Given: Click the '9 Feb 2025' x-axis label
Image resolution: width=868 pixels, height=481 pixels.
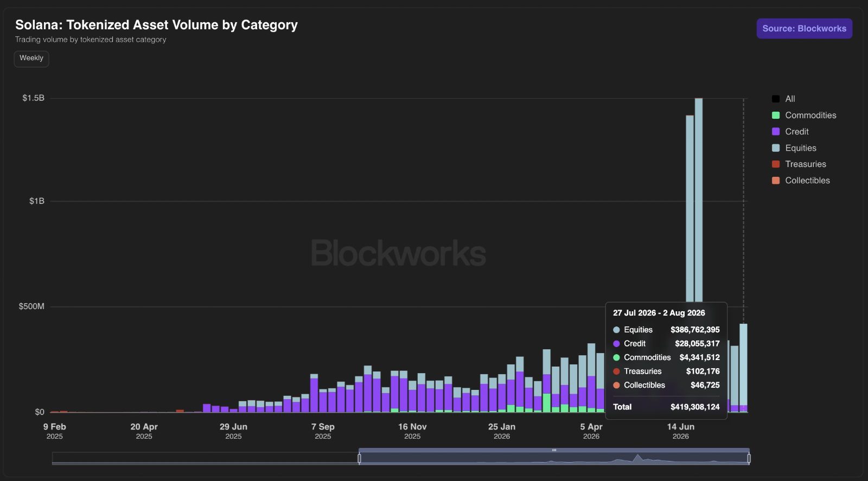Looking at the screenshot, I should tap(55, 431).
